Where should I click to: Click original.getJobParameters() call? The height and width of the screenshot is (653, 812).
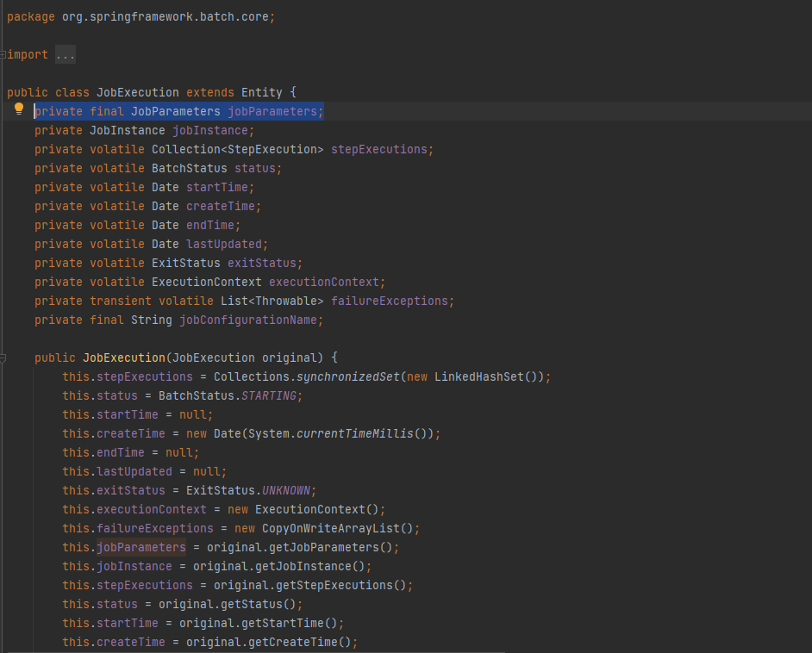(x=300, y=548)
